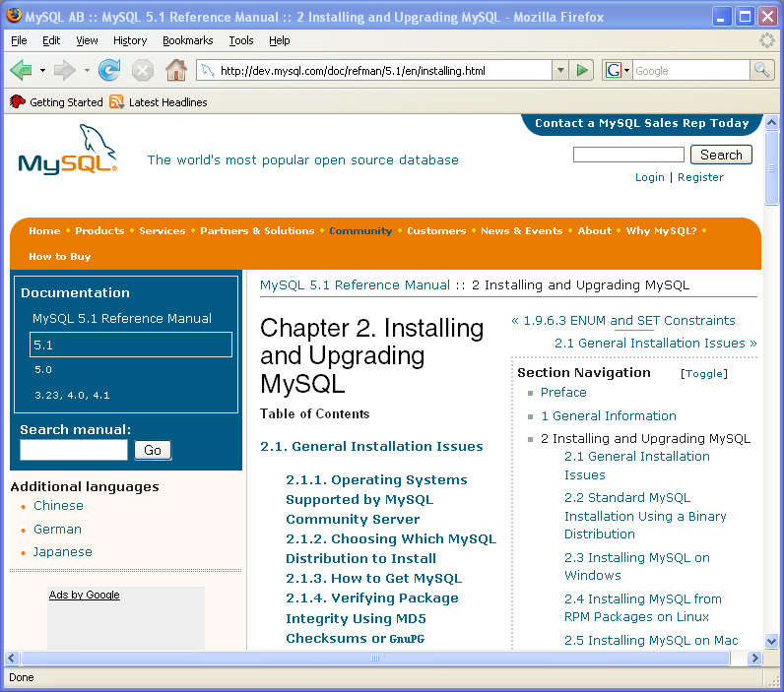The width and height of the screenshot is (784, 692).
Task: Go to previous 1.9.6.3 ENUM and SET Constraints
Action: point(623,320)
